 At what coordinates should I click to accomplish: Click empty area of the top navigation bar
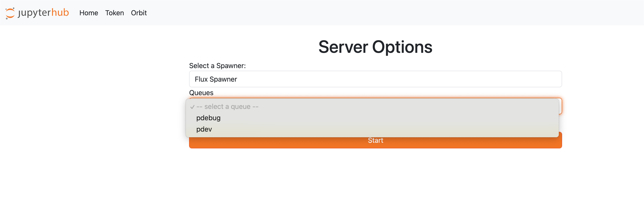[x=375, y=13]
